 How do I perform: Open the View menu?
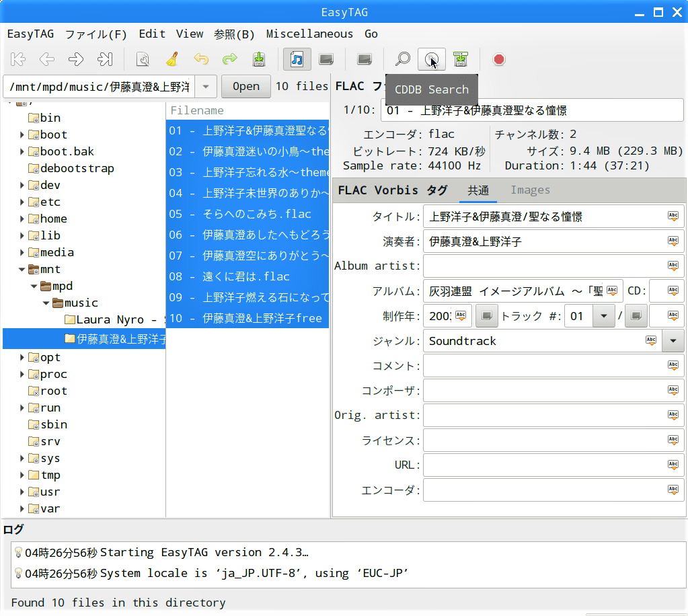click(190, 34)
